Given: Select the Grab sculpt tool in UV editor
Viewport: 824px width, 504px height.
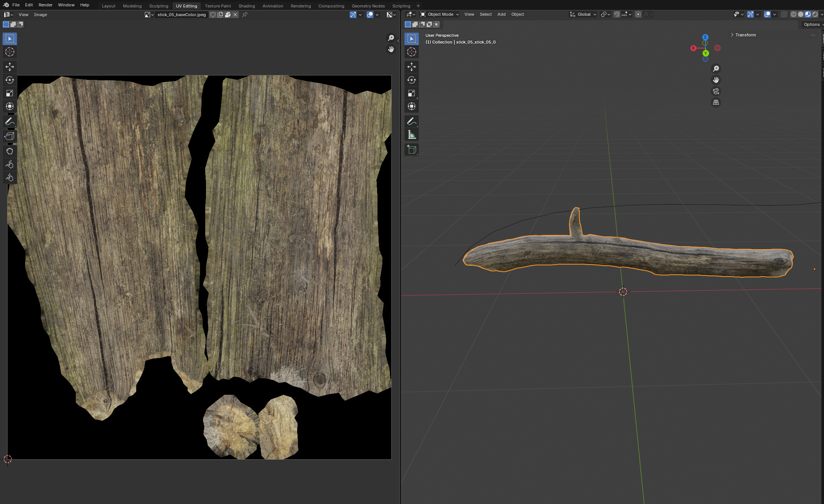Looking at the screenshot, I should 10,151.
